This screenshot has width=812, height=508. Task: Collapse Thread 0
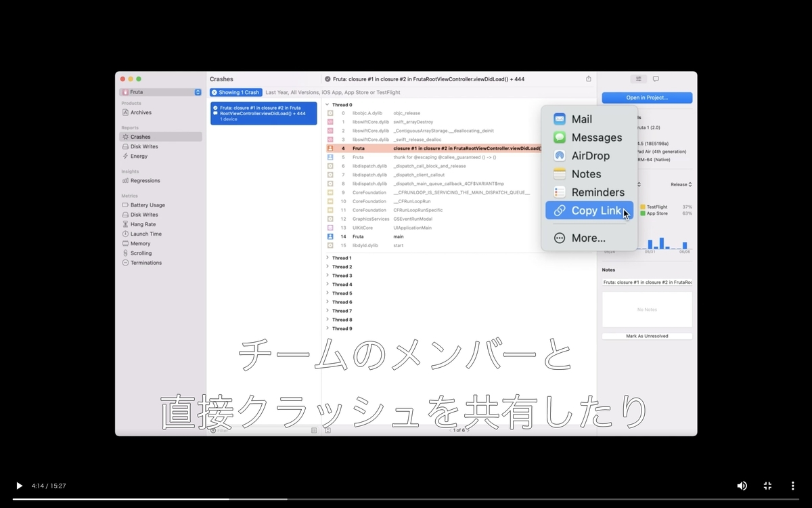click(x=328, y=105)
